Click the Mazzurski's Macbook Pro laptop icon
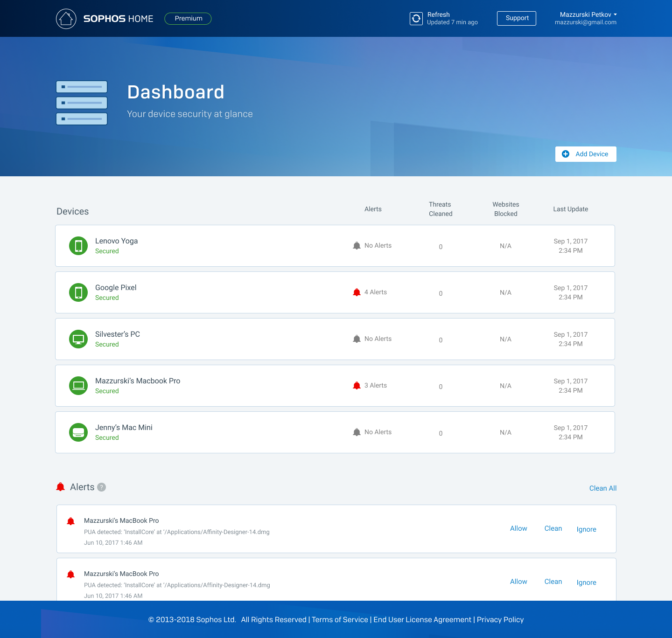672x638 pixels. point(78,386)
